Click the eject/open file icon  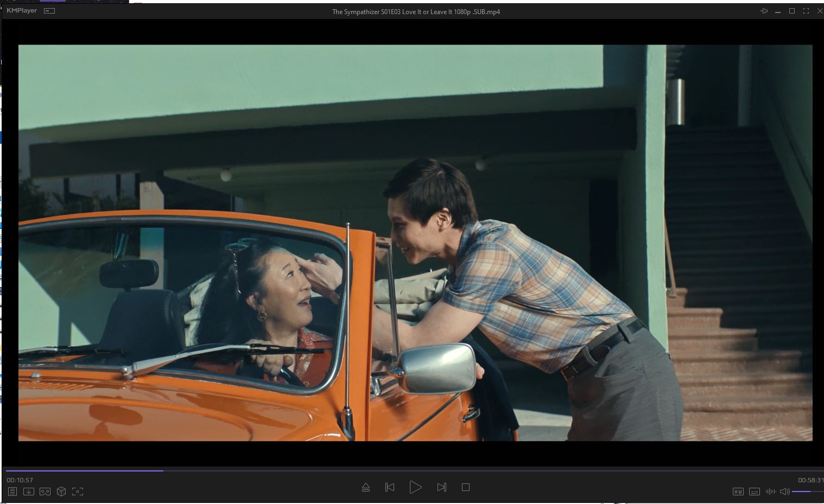(366, 487)
